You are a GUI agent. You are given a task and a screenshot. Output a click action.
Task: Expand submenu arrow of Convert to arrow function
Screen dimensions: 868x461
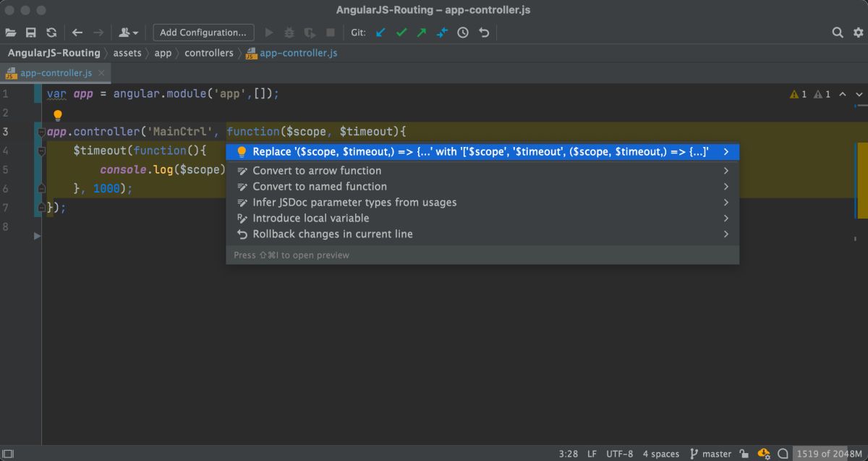[726, 171]
